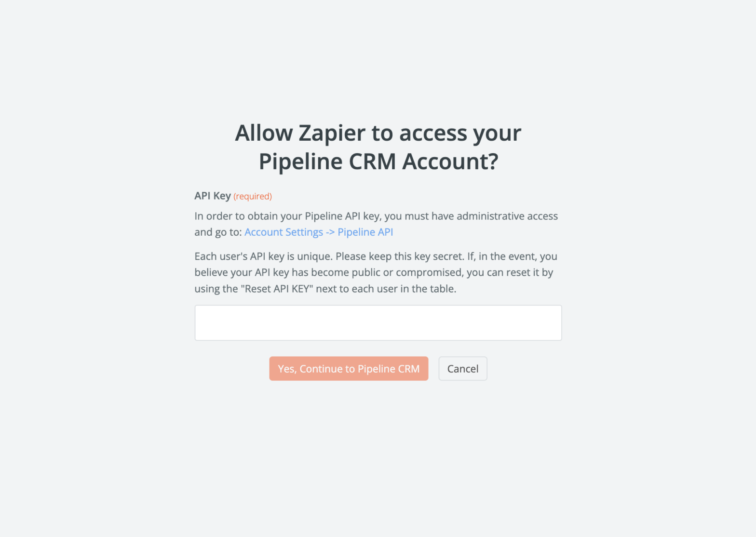
Task: Confirm access by clicking the orange button
Action: click(x=348, y=368)
